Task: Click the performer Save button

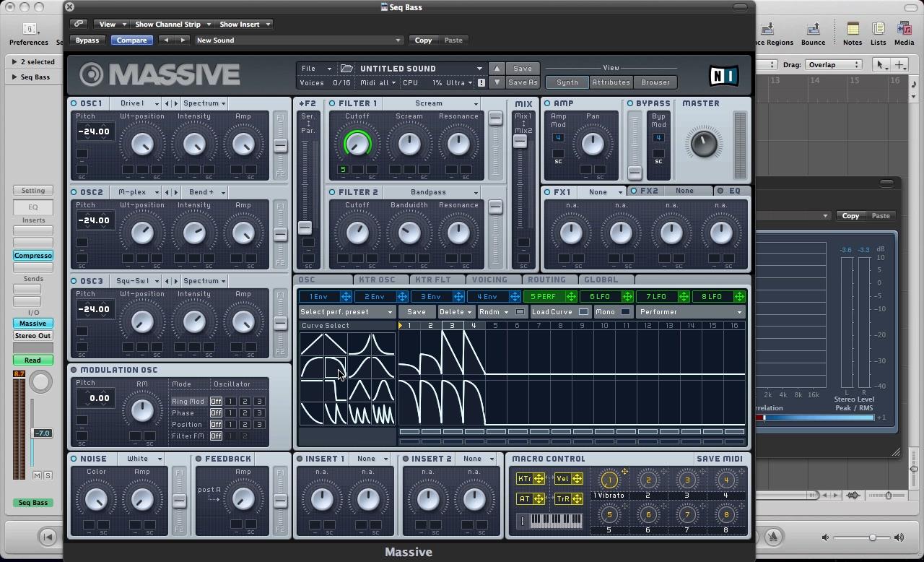Action: [x=417, y=312]
